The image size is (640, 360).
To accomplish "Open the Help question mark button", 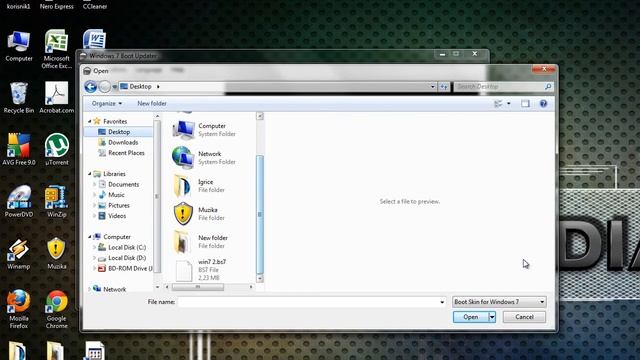I will (543, 104).
